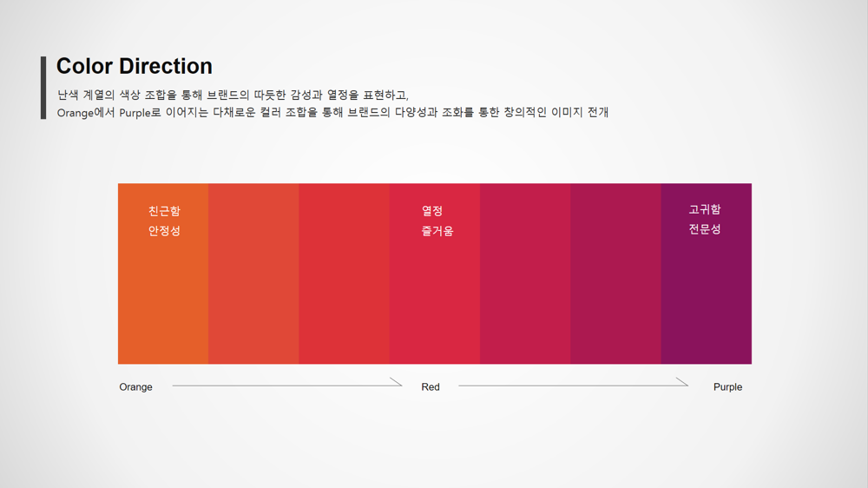The height and width of the screenshot is (488, 868).
Task: Click the Color Direction title
Action: point(135,66)
